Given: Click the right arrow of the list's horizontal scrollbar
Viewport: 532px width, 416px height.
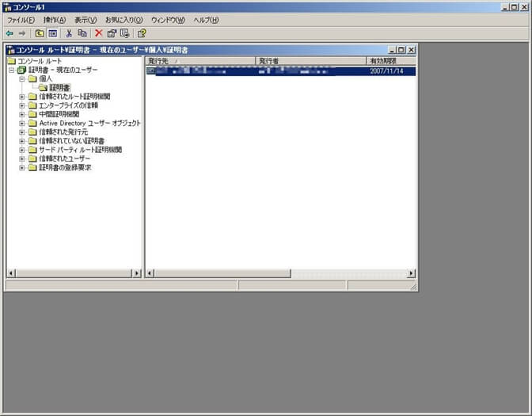Looking at the screenshot, I should (411, 273).
